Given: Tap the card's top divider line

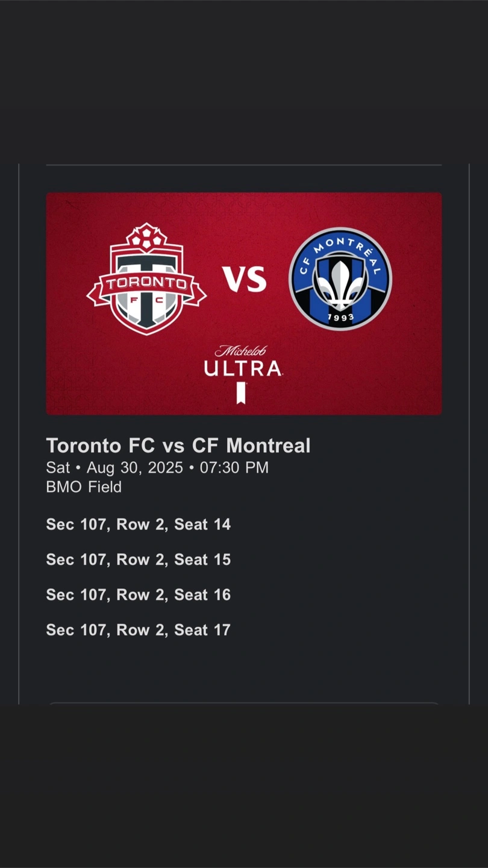Looking at the screenshot, I should point(244,165).
